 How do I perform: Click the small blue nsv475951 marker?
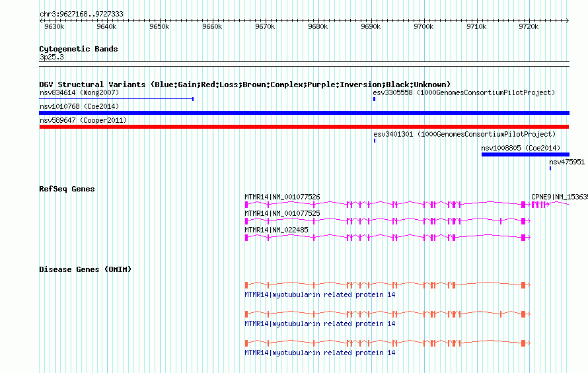[x=550, y=168]
